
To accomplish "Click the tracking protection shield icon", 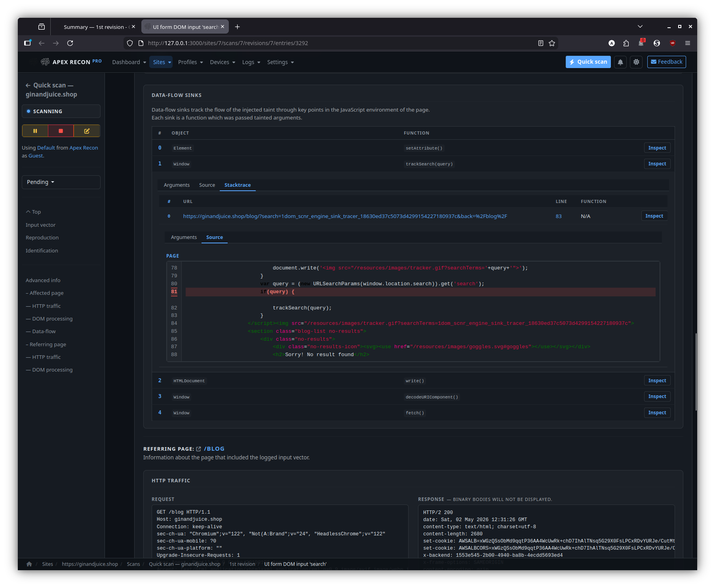I will tap(130, 43).
